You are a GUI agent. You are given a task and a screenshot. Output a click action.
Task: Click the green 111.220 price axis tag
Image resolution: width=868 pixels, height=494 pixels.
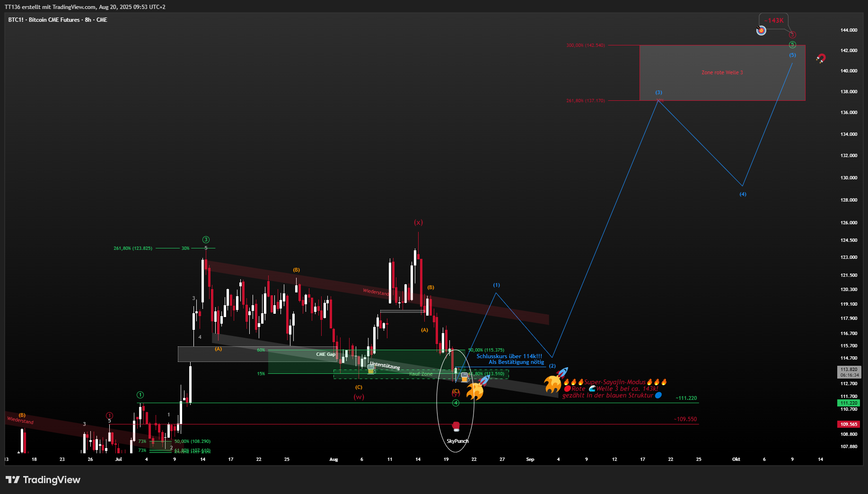pos(849,403)
